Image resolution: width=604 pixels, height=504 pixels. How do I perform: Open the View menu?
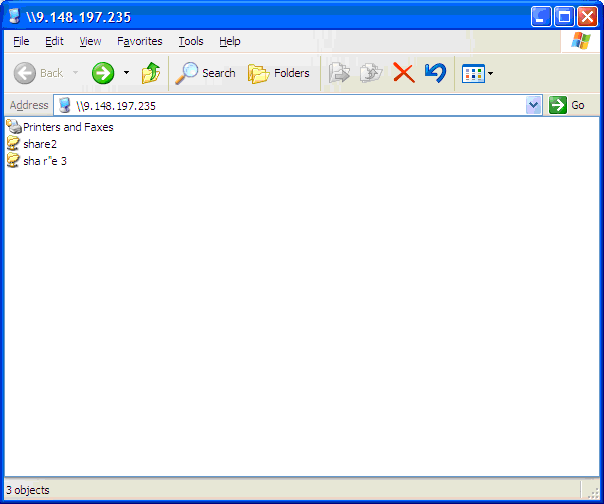[90, 41]
